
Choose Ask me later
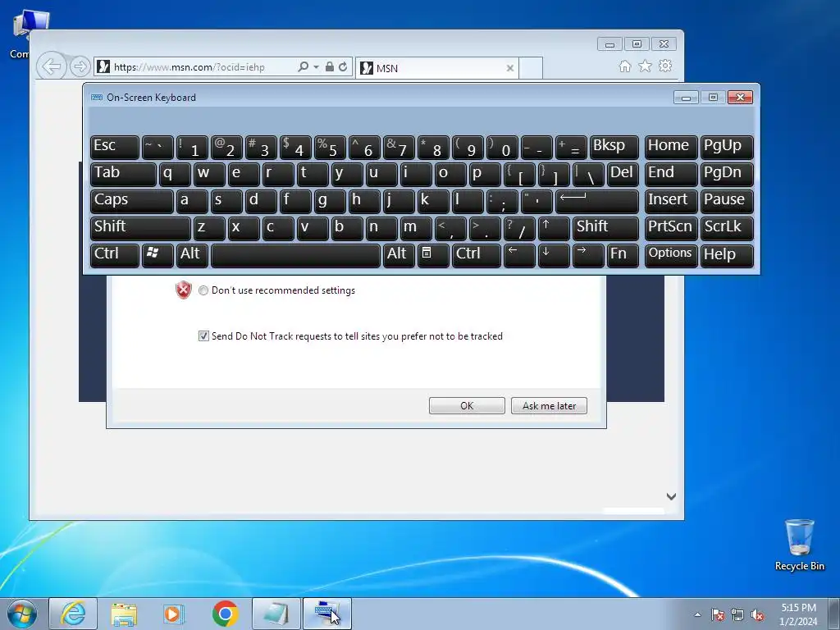point(549,405)
